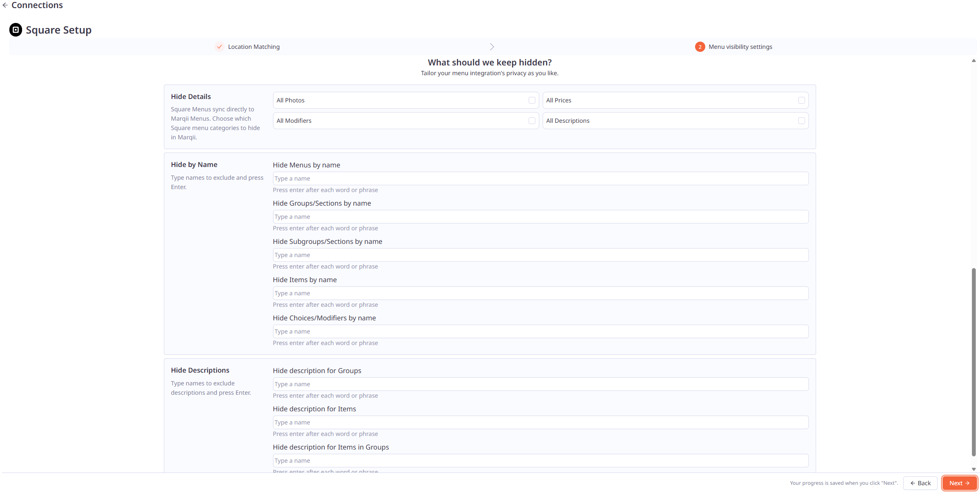This screenshot has width=980, height=495.
Task: Check the All Modifiers option
Action: (x=532, y=121)
